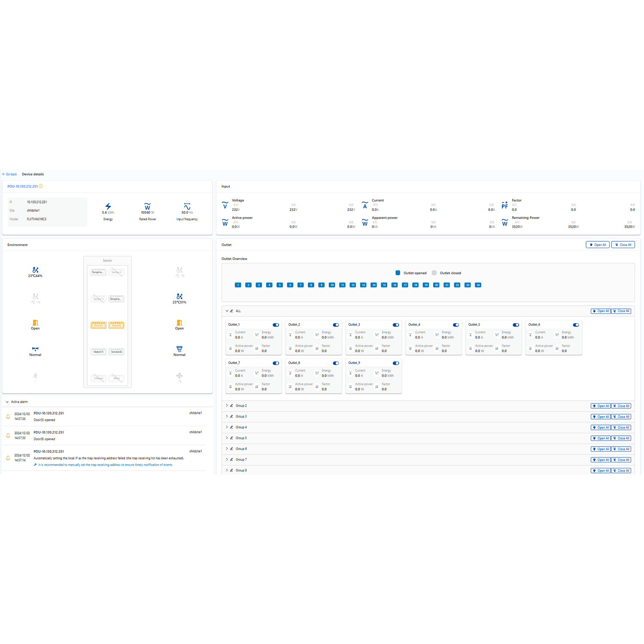Toggle the Outlet_1 power switch
Viewport: 644px width, 644px height.
pos(276,325)
